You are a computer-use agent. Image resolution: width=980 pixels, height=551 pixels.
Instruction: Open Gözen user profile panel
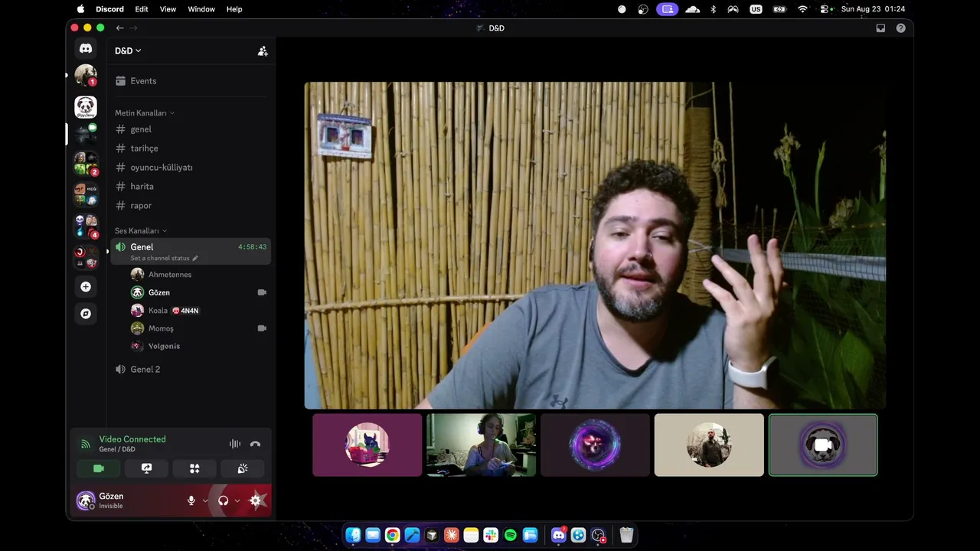126,500
